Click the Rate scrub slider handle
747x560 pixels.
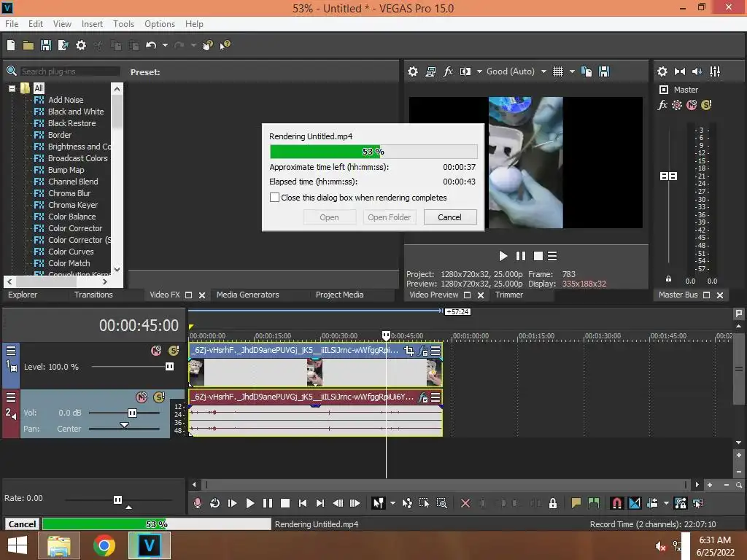(x=117, y=499)
